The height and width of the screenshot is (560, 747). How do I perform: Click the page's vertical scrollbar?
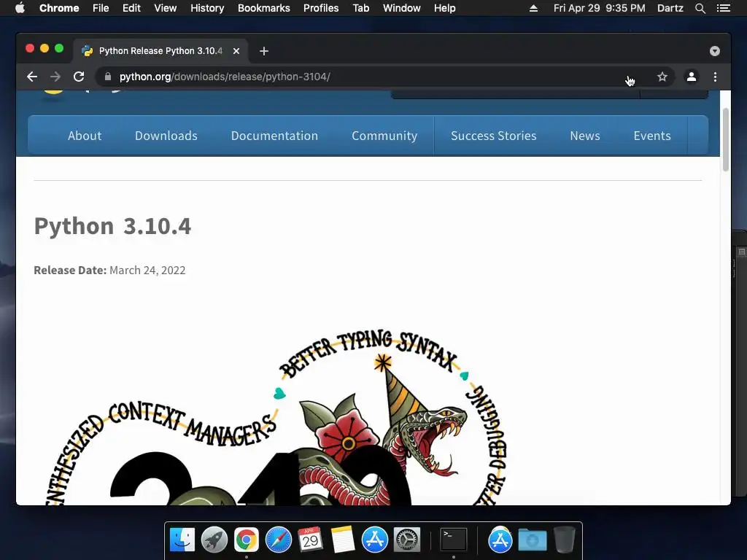(726, 139)
